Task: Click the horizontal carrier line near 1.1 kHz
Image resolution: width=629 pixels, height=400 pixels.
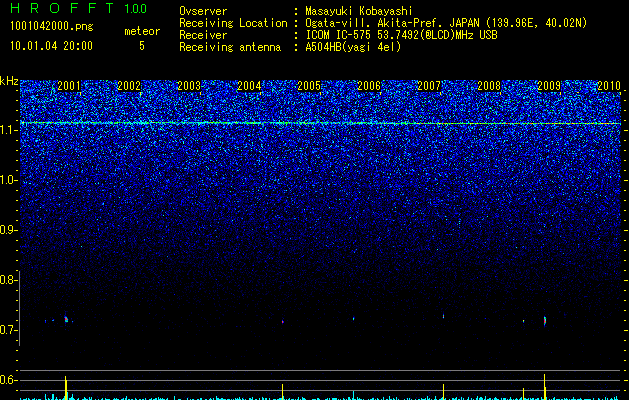Action: 321,123
